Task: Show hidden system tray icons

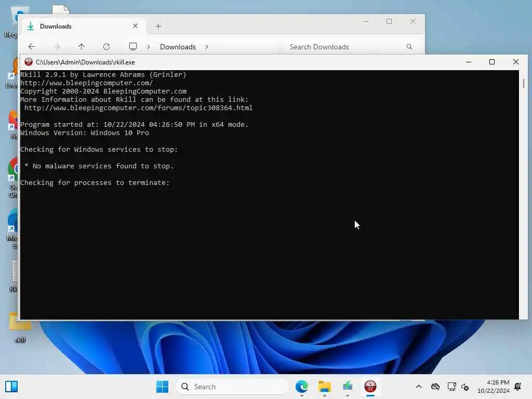Action: click(419, 387)
